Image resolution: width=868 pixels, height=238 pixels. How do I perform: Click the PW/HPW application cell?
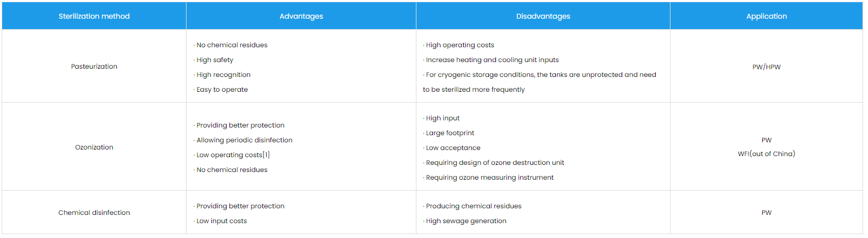(766, 67)
